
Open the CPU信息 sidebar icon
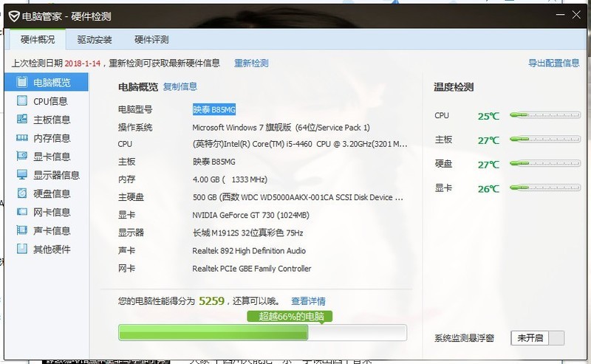coord(22,100)
